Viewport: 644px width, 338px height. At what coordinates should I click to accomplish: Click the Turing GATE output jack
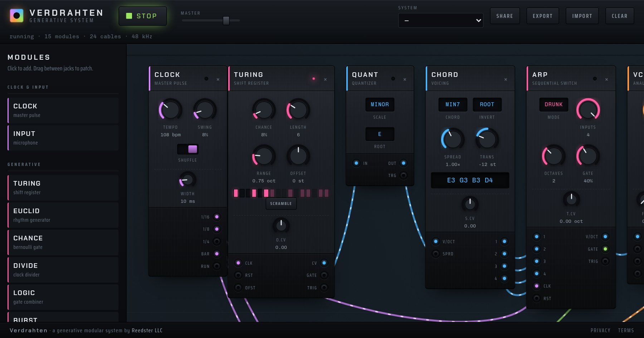[324, 275]
